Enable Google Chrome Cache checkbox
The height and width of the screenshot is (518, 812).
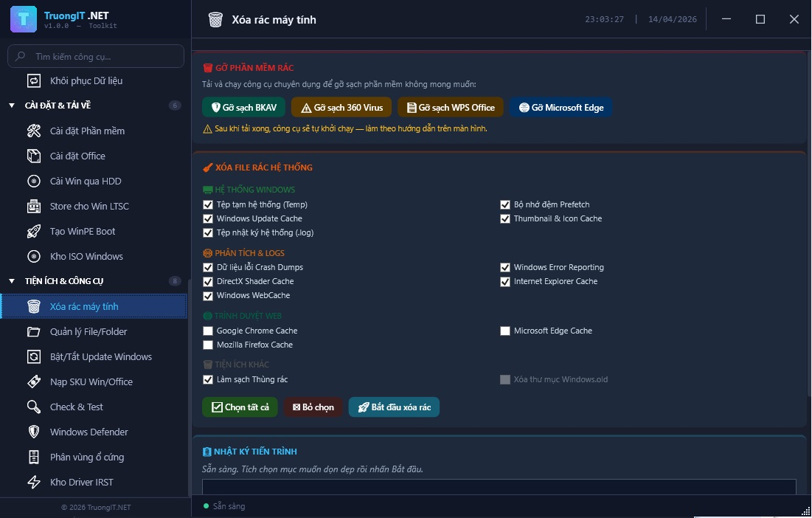point(208,331)
